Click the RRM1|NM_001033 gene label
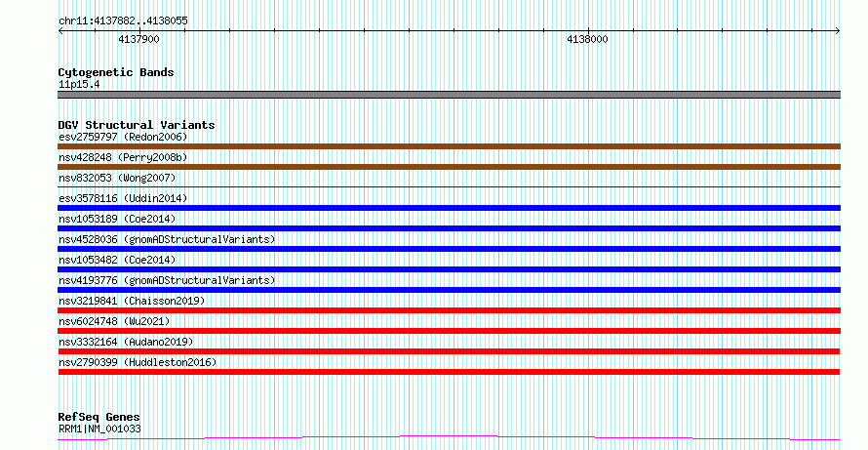Image resolution: width=868 pixels, height=450 pixels. click(99, 429)
